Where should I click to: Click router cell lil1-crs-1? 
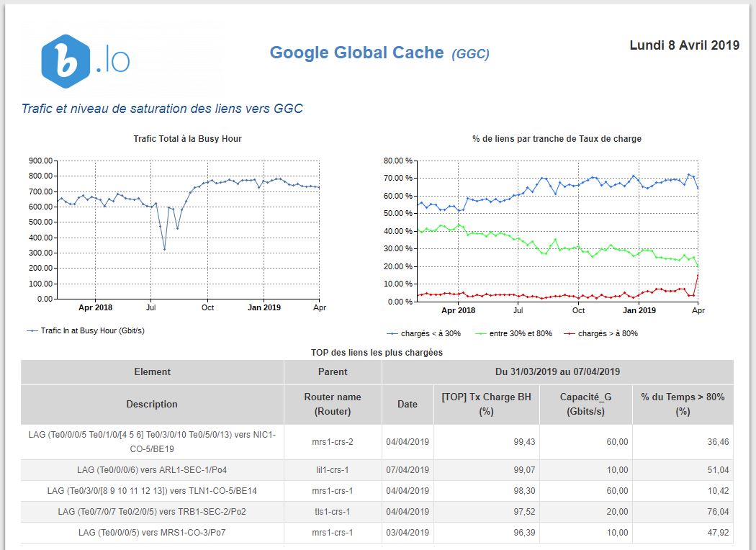click(x=333, y=470)
